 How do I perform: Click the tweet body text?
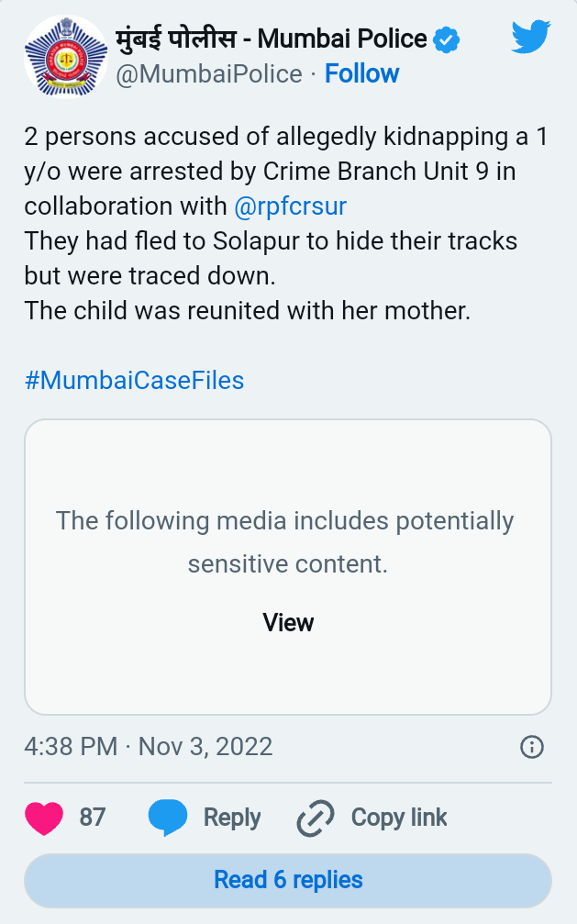pos(286,223)
